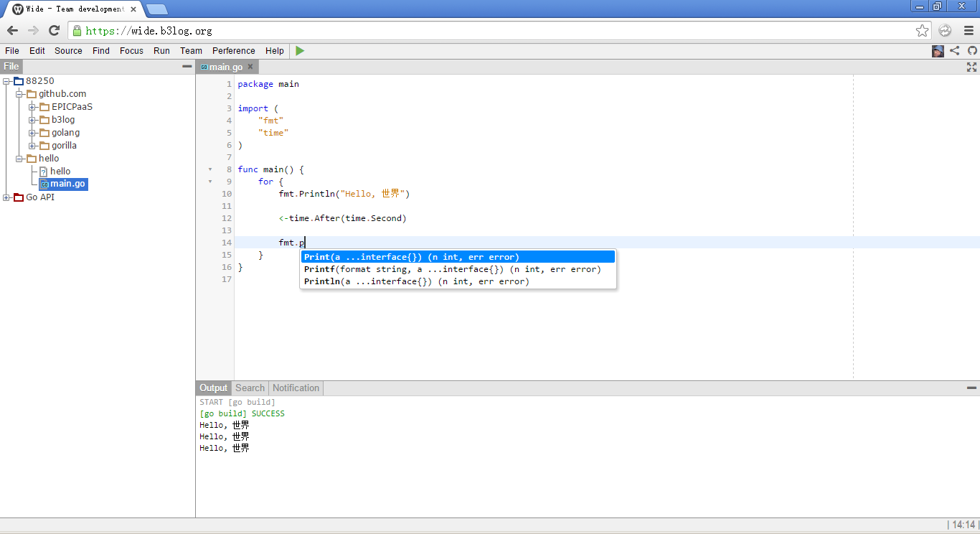Minimize the Output bottom panel

[971, 388]
